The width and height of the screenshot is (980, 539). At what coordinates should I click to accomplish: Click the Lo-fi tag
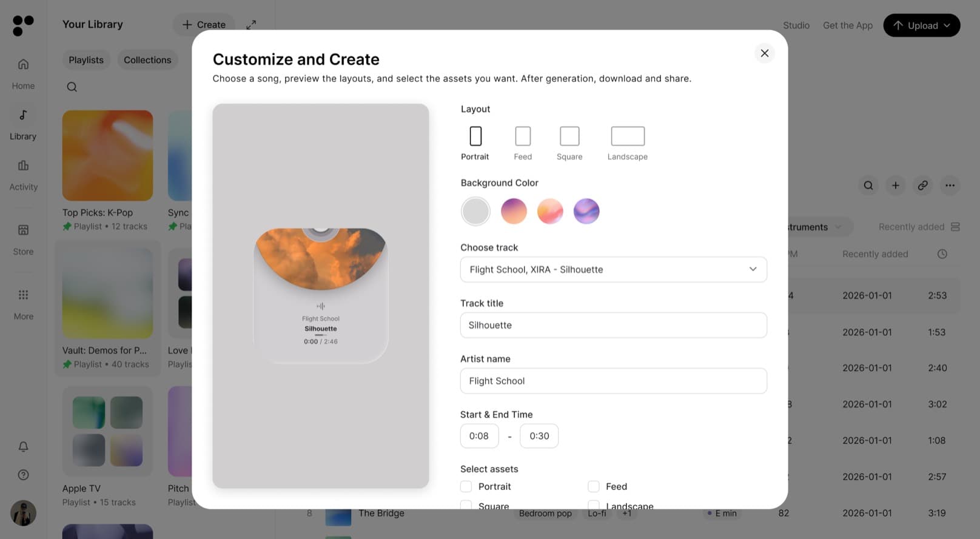pos(597,513)
